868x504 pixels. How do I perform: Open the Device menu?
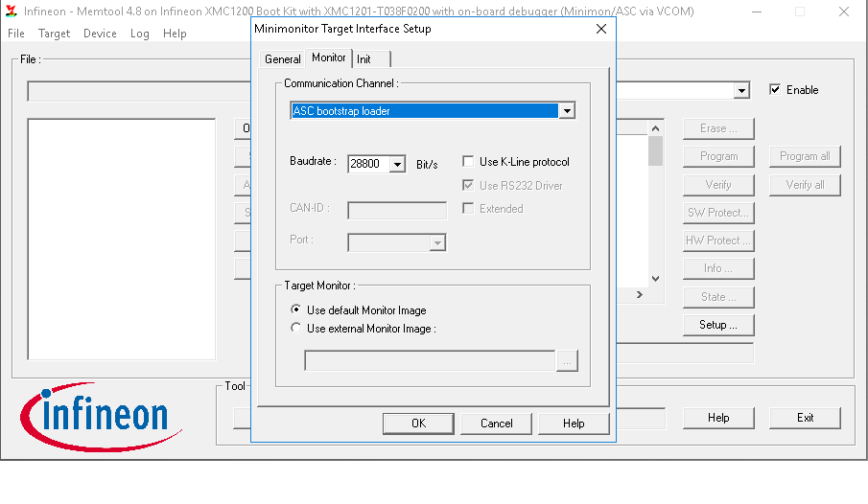click(x=100, y=34)
